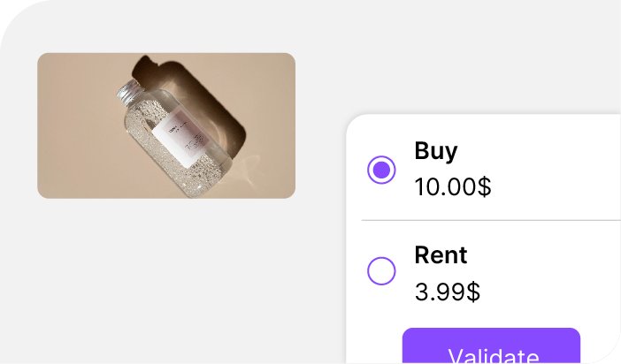Click the bold Rent label text
The height and width of the screenshot is (364, 621).
pyautogui.click(x=441, y=254)
